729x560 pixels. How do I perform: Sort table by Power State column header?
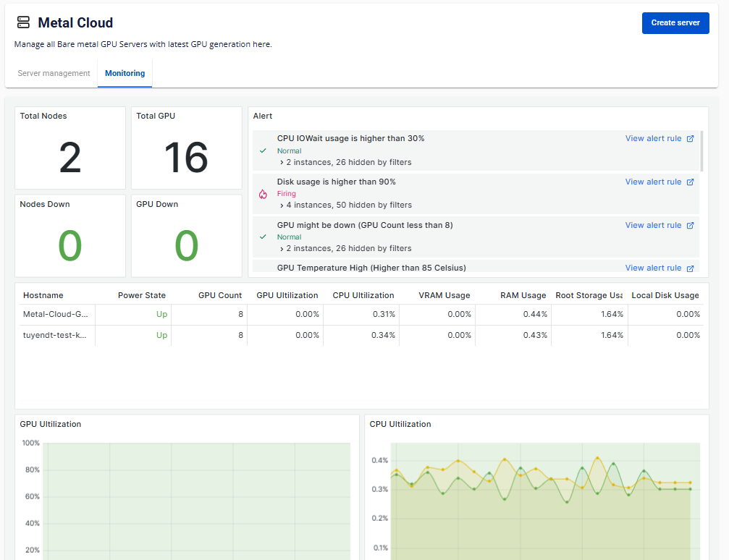[x=142, y=295]
